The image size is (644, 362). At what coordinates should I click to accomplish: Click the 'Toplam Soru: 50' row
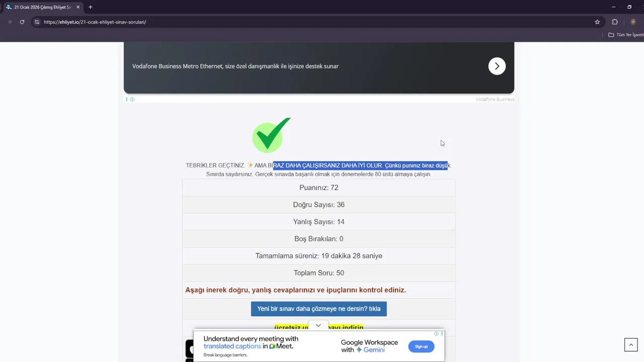(319, 273)
